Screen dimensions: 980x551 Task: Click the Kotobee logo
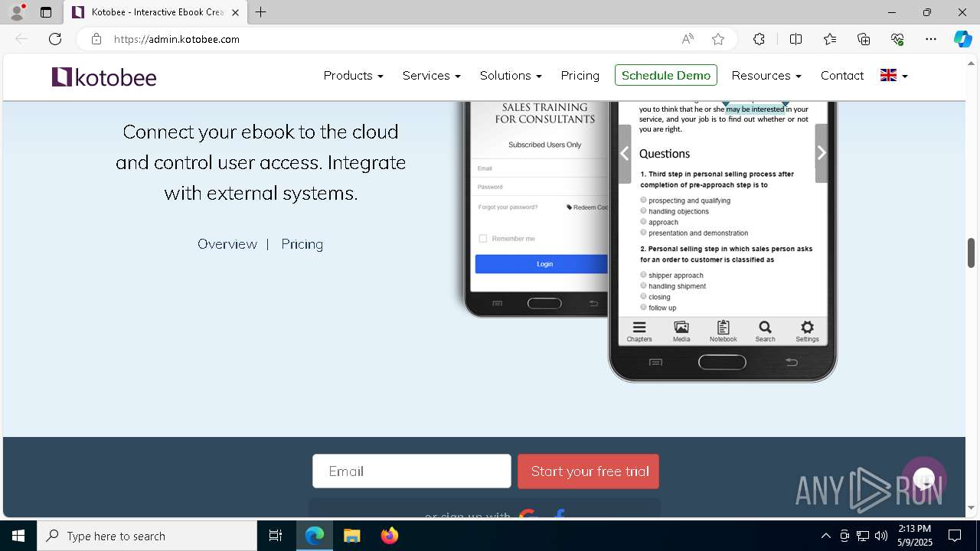tap(104, 77)
